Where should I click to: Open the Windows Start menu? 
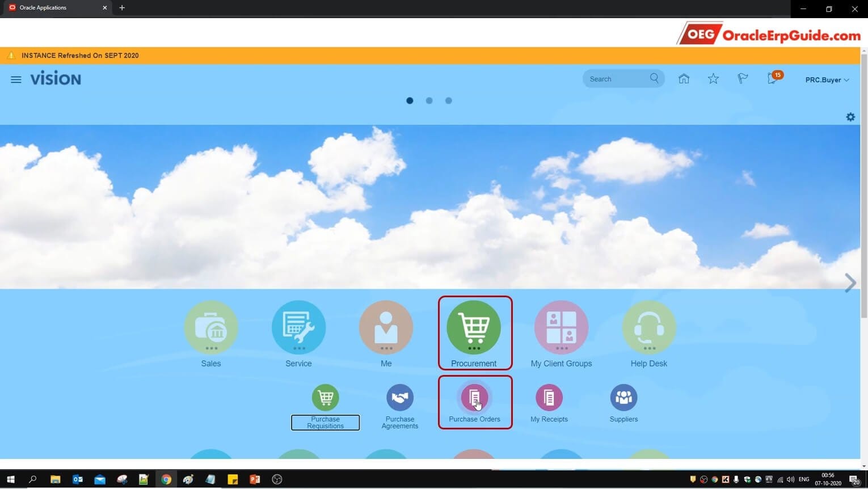click(x=10, y=480)
